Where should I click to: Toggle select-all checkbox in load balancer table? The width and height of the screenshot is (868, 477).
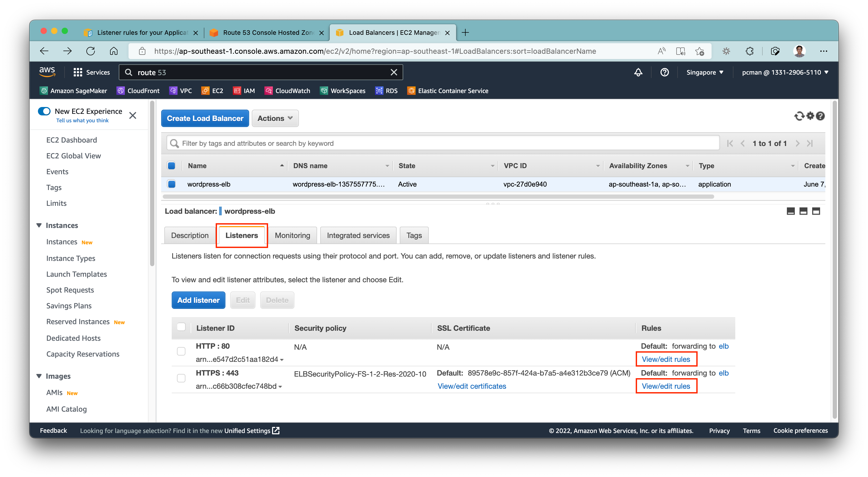pos(171,166)
